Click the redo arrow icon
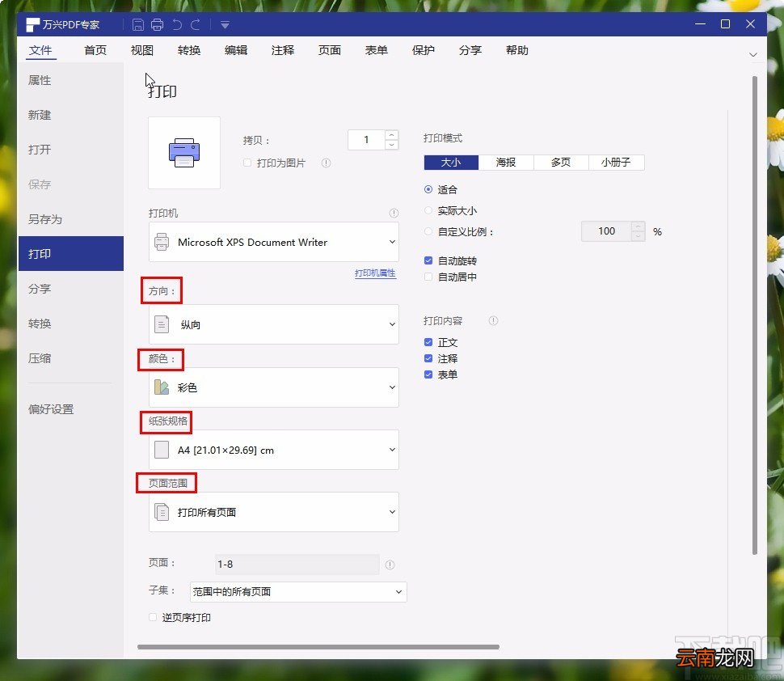Viewport: 784px width, 681px height. pyautogui.click(x=196, y=24)
